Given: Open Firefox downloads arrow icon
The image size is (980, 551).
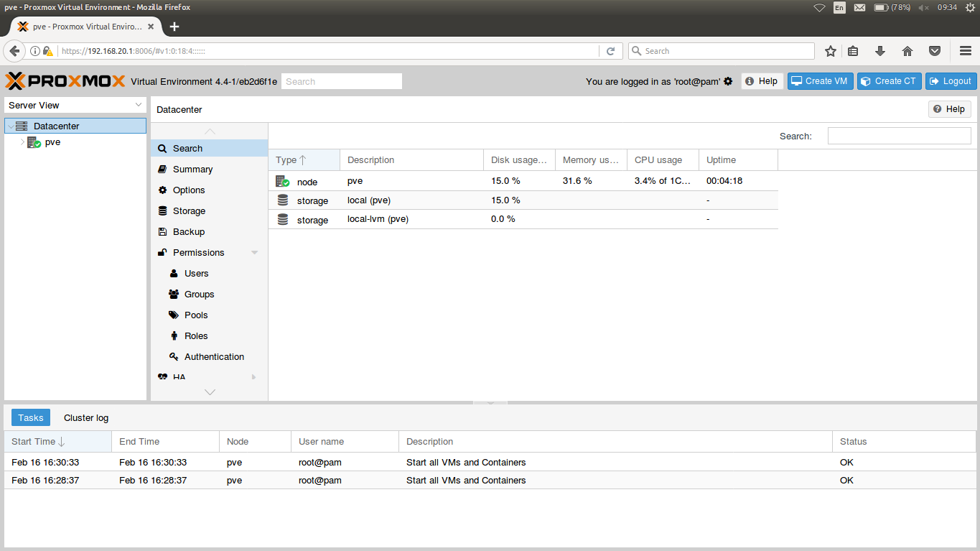Looking at the screenshot, I should pos(880,51).
